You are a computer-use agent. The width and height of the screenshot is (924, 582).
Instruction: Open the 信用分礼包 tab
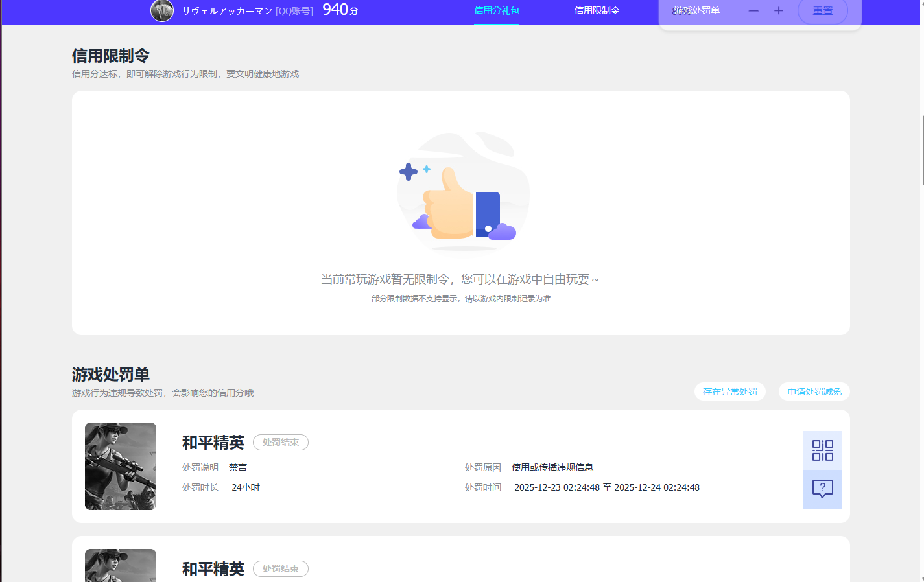[496, 10]
